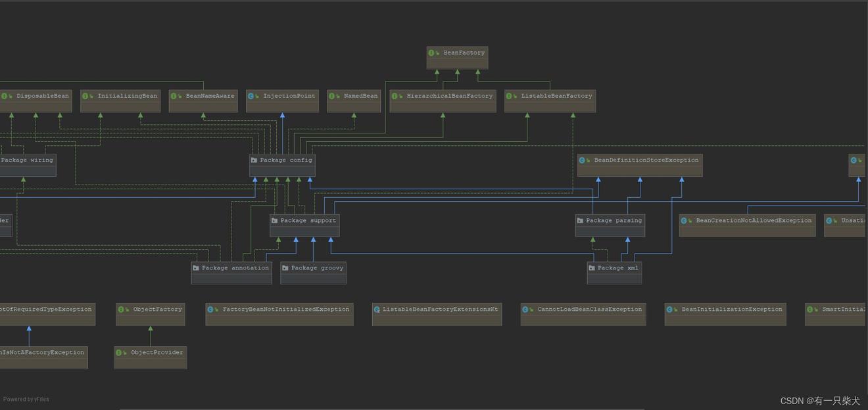Screen dimensions: 868x410
Task: Click the folder icon on Package config
Action: click(254, 160)
